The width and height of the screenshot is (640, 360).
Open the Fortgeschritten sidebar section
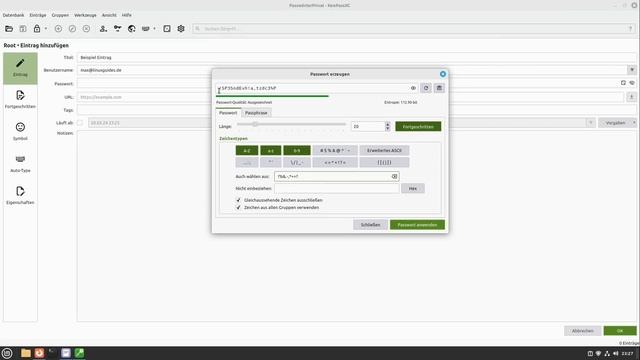[x=20, y=100]
